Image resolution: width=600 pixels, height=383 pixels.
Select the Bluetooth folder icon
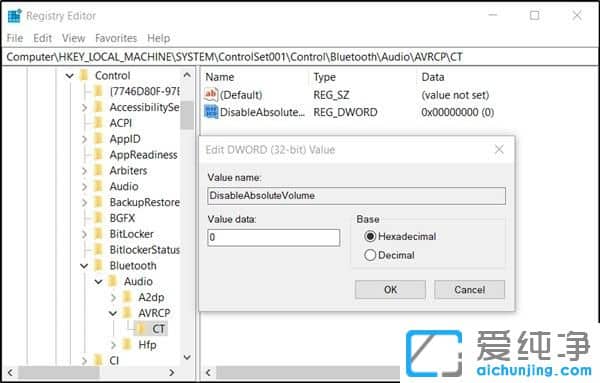(x=99, y=265)
